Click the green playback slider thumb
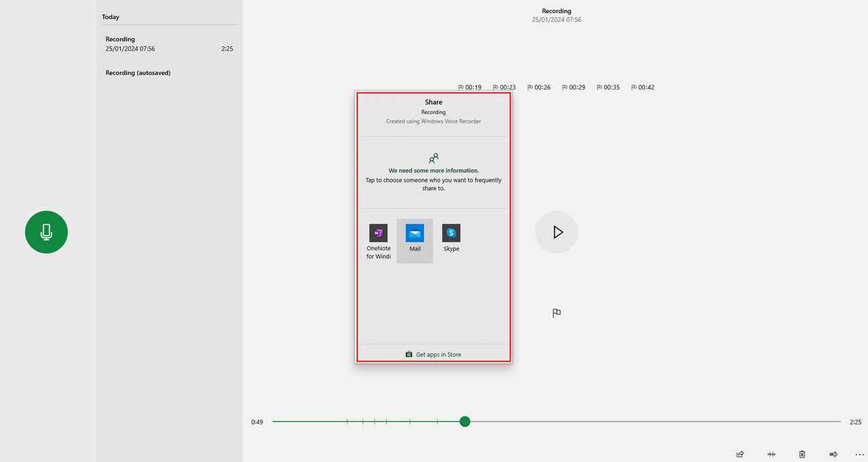The width and height of the screenshot is (868, 462). pyautogui.click(x=465, y=421)
